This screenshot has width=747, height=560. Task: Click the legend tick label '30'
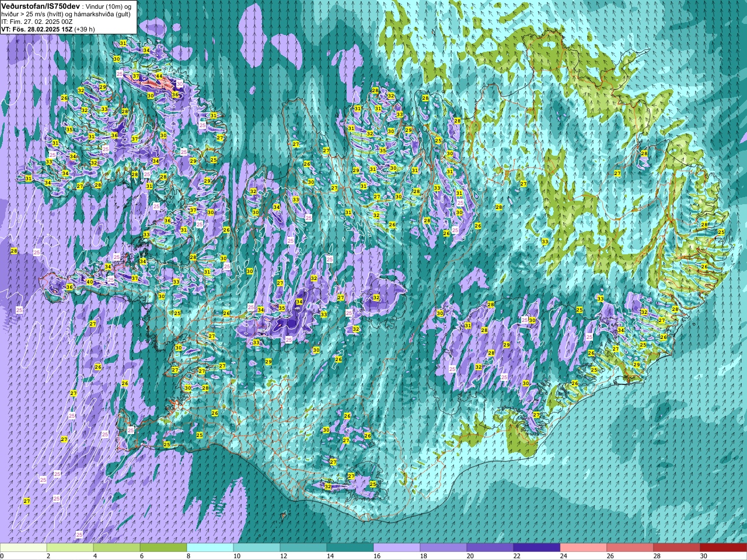[x=704, y=556]
